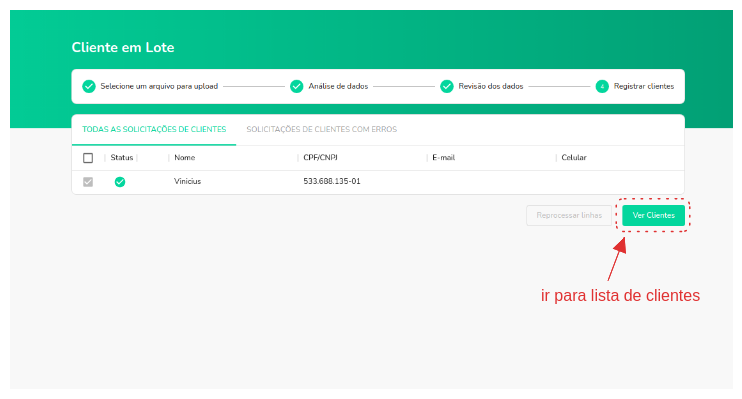This screenshot has height=399, width=742.
Task: Click step 4 circle for Registrar clientes
Action: (x=601, y=87)
